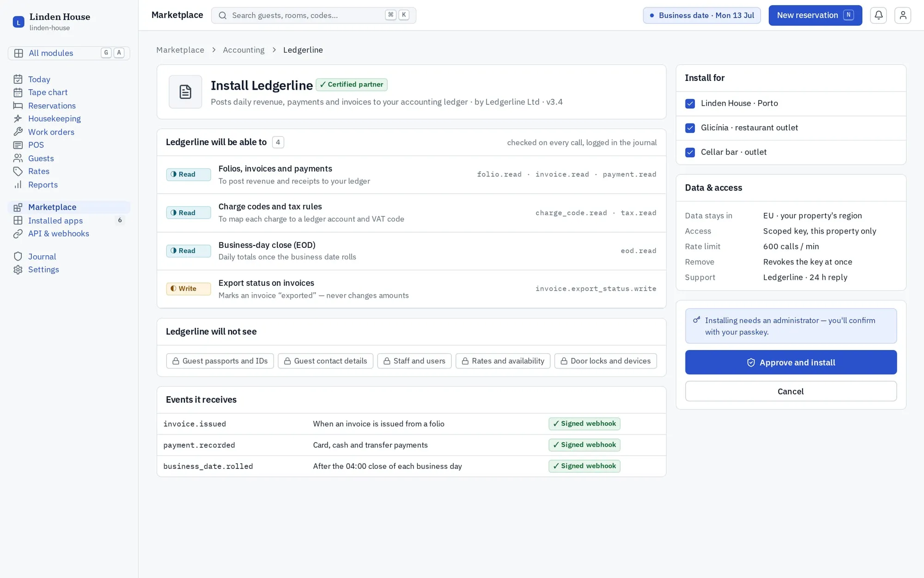Click the Marketplace blocks icon in sidebar

[x=18, y=207]
